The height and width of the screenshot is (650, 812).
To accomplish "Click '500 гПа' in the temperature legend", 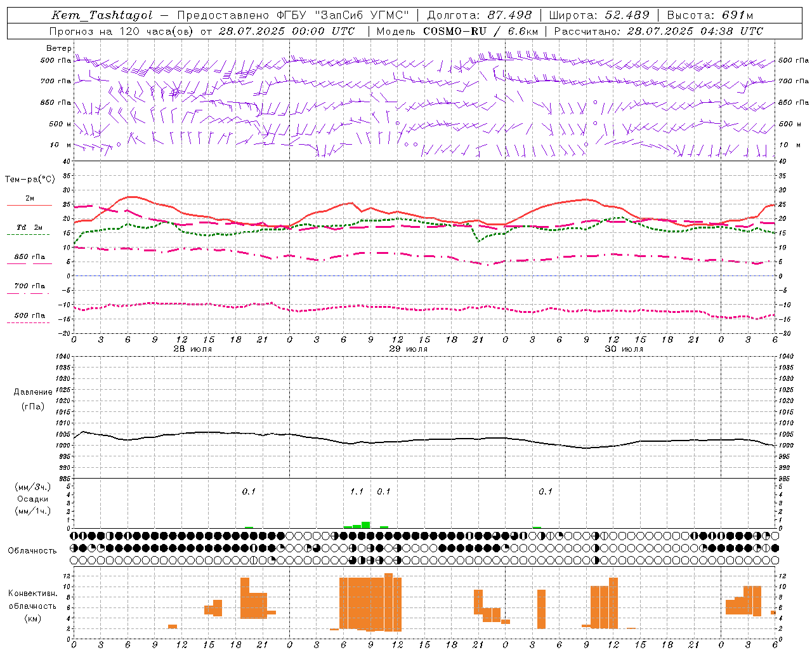I will coord(30,315).
